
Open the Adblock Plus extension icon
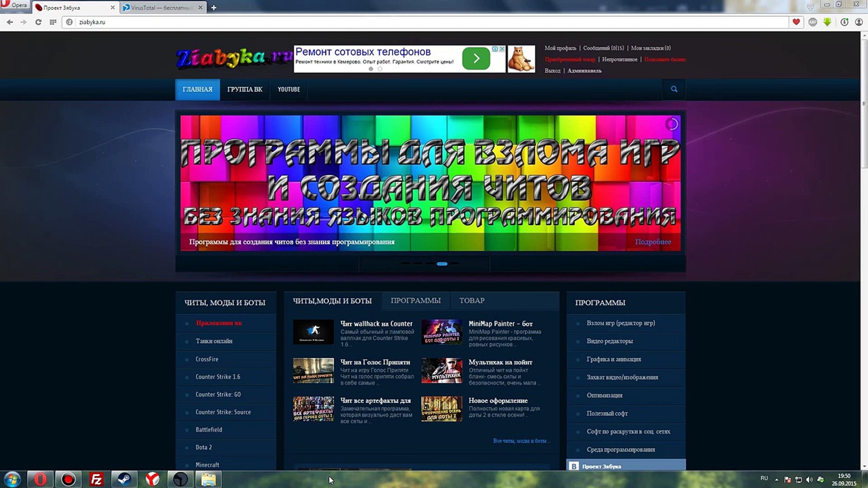coord(813,22)
